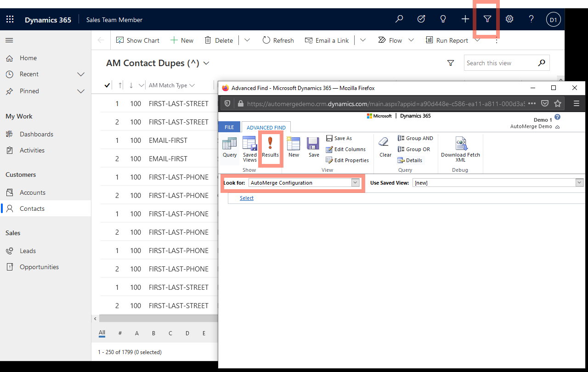Open the Dynamics 365 app launcher waffle
Image resolution: width=588 pixels, height=372 pixels.
coord(10,19)
